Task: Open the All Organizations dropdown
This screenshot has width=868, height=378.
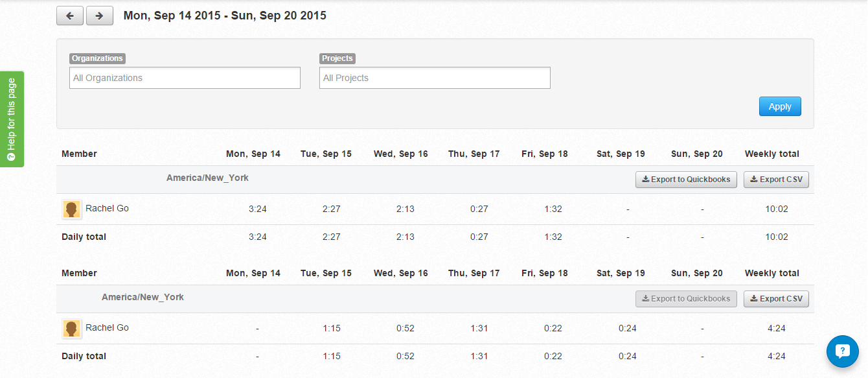Action: tap(185, 78)
